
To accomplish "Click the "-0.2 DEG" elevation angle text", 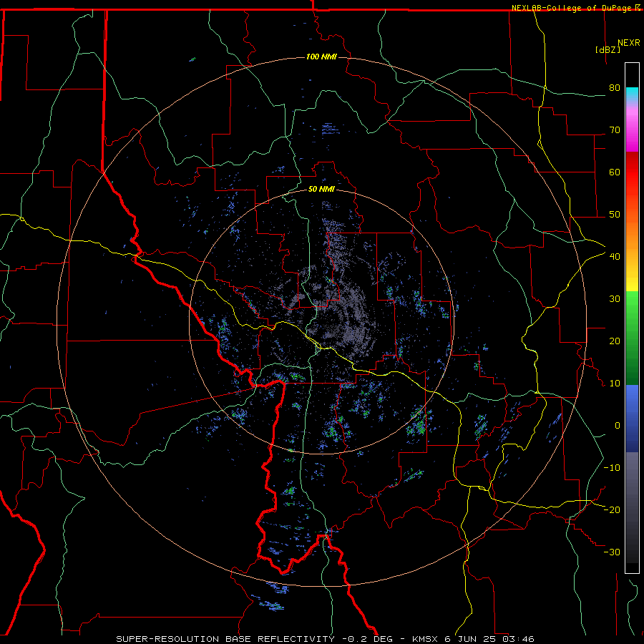I will pyautogui.click(x=367, y=639).
